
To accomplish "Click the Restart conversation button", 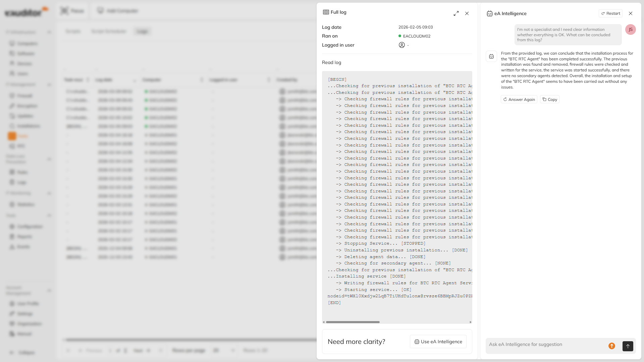I will (610, 13).
